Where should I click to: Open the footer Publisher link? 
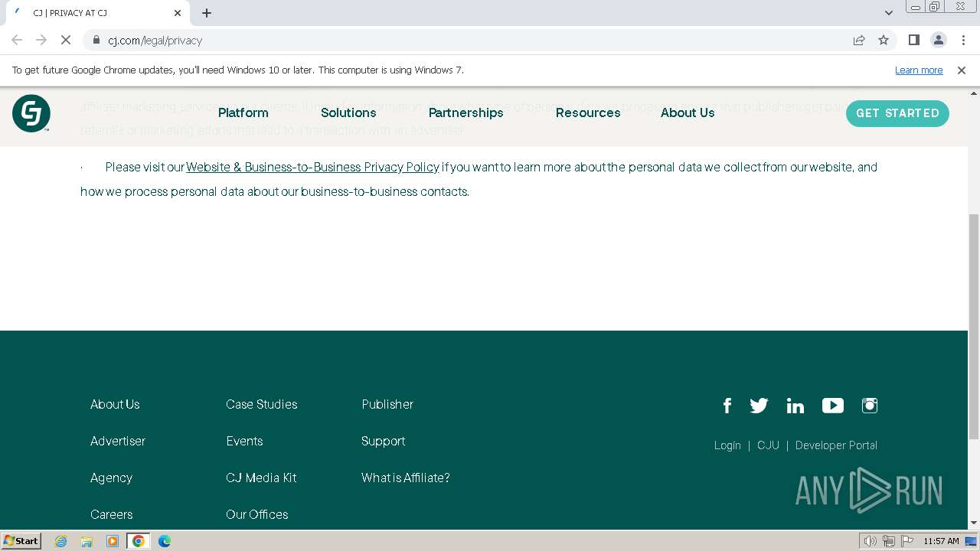click(x=387, y=404)
